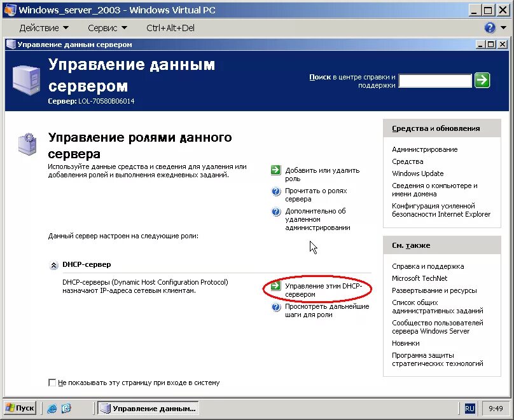Open Сведения о компьютере и имени домена
The width and height of the screenshot is (514, 420).
[x=434, y=189]
